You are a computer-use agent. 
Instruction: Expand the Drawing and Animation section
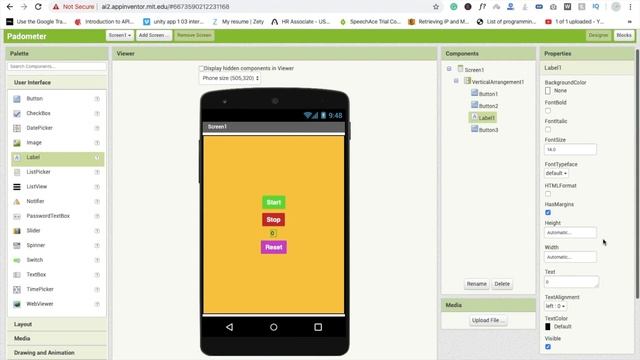tap(57, 353)
